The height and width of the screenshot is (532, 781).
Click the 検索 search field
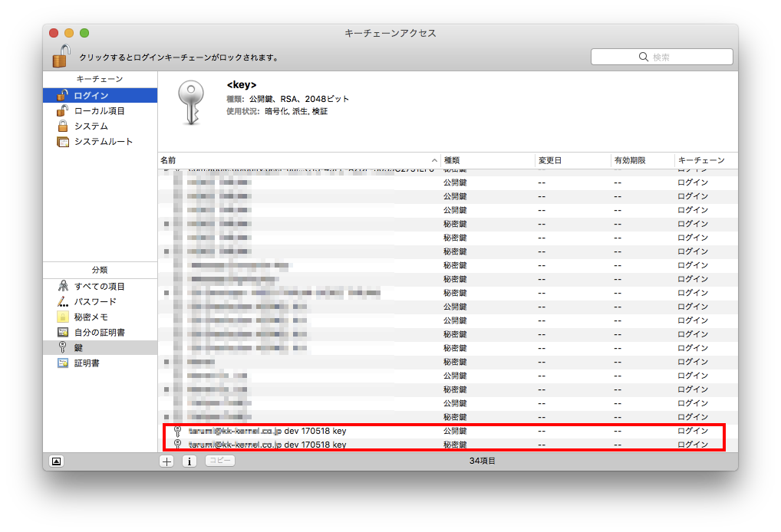pyautogui.click(x=661, y=57)
